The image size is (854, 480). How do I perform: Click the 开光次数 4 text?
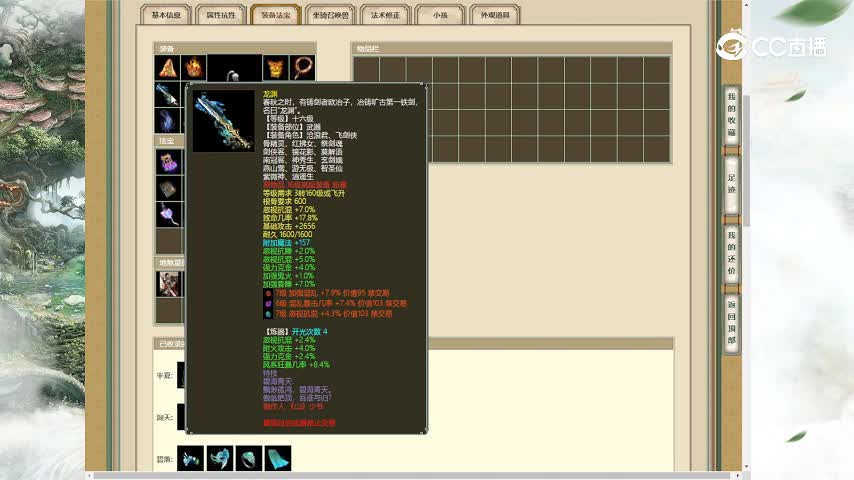pos(309,331)
